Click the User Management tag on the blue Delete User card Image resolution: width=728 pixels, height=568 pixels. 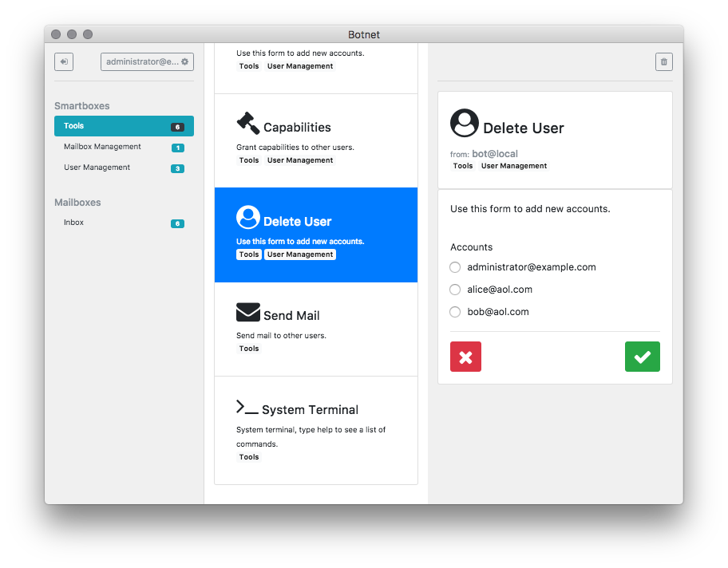click(300, 254)
